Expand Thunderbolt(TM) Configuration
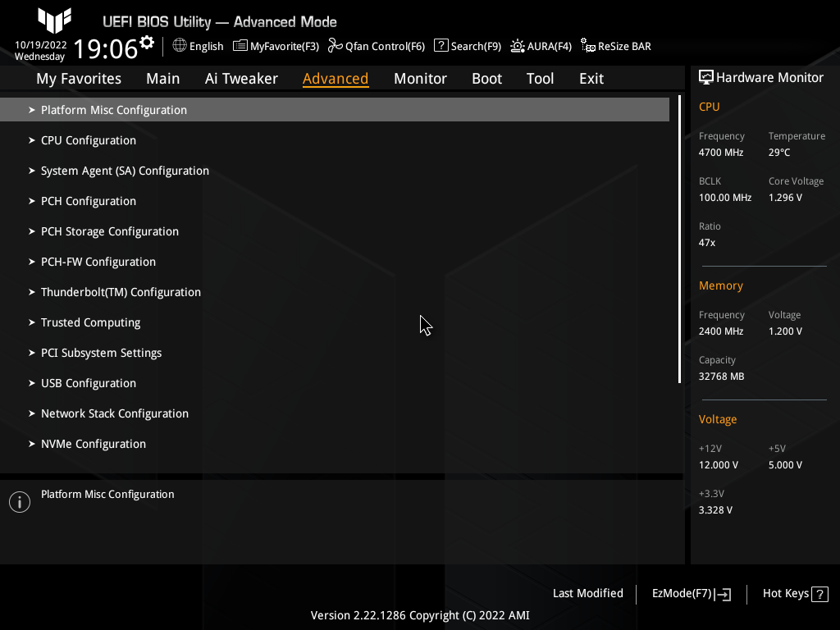 tap(121, 291)
